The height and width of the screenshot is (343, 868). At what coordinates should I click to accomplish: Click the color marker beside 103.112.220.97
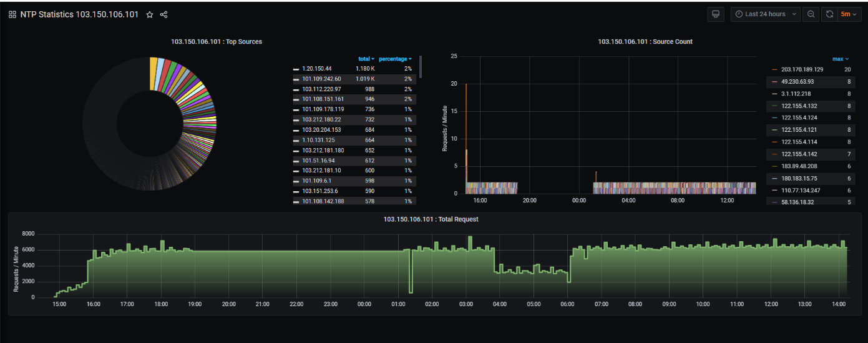296,89
